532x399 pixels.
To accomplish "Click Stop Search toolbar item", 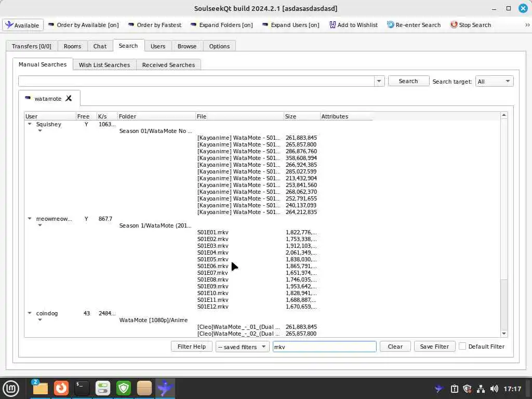I will point(470,25).
